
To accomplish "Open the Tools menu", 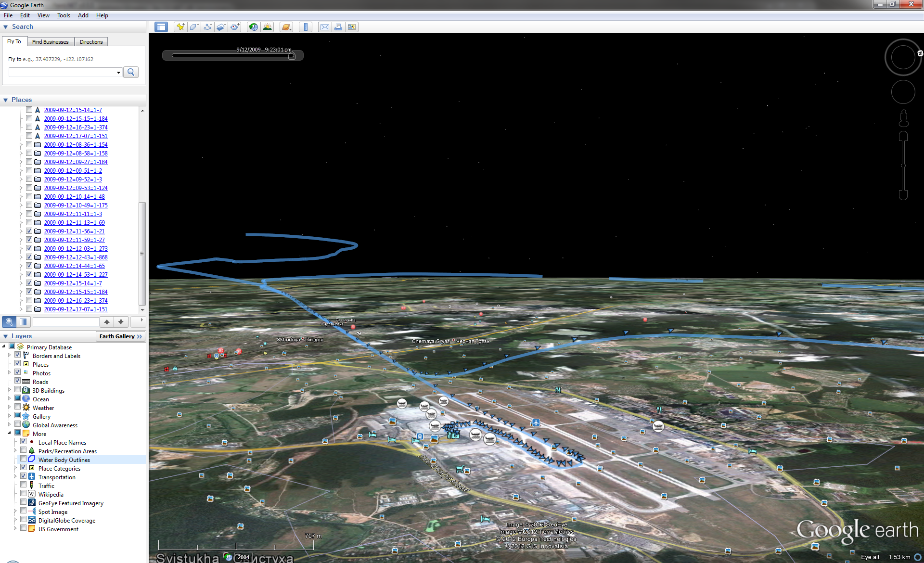I will (x=64, y=15).
